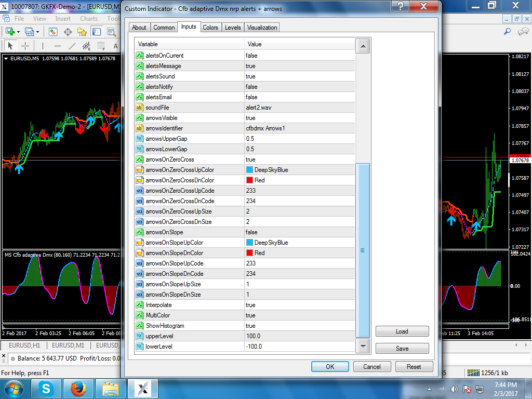The width and height of the screenshot is (532, 399).
Task: Click the connection status bars indicator
Action: pyautogui.click(x=474, y=373)
